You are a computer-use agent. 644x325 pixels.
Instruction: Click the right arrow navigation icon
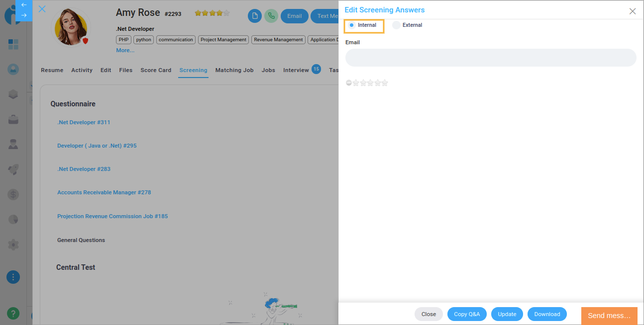(x=24, y=15)
